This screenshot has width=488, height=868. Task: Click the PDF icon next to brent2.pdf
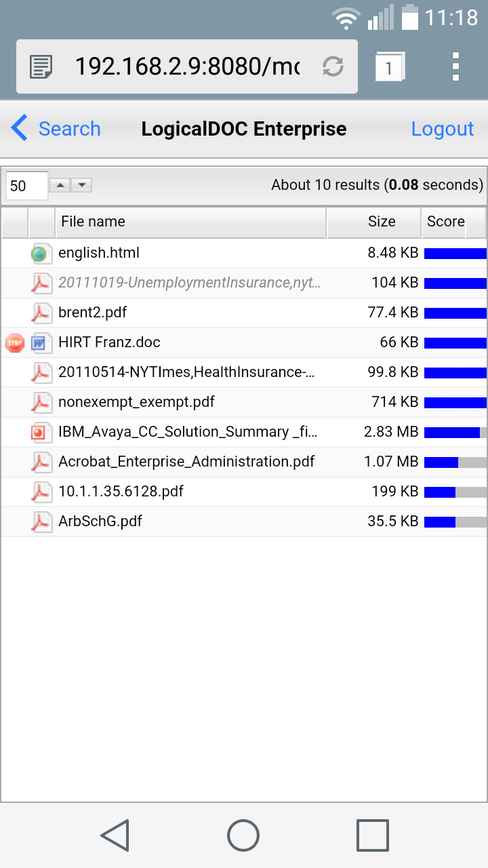pyautogui.click(x=41, y=313)
